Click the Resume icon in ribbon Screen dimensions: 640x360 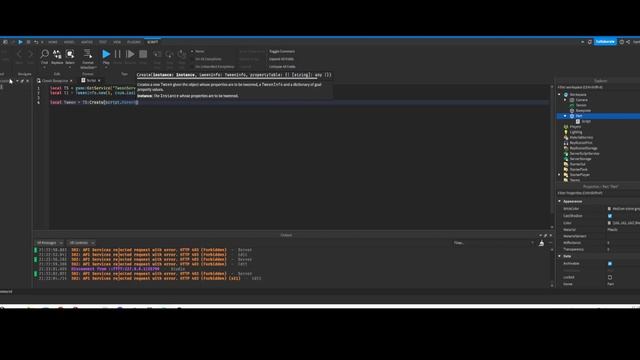point(130,54)
